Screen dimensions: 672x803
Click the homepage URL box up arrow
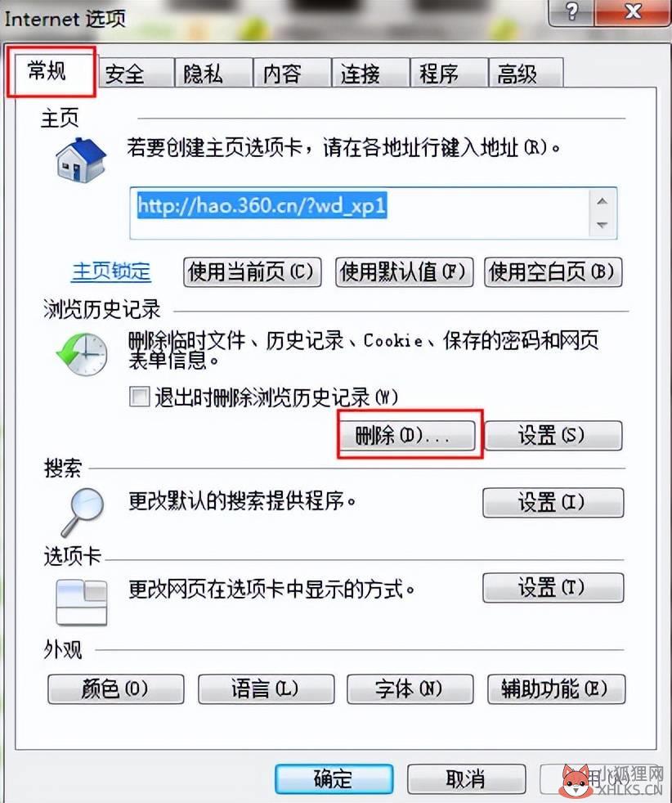pos(603,201)
